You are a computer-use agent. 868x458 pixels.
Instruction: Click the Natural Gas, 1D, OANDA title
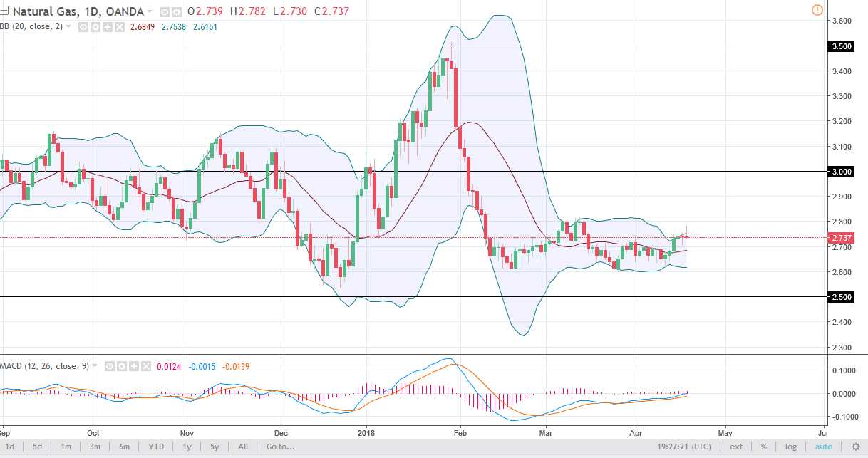tap(78, 11)
